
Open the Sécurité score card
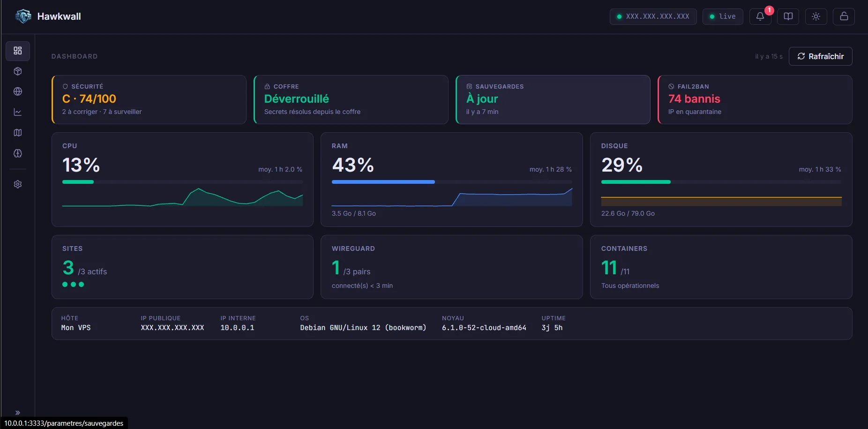pyautogui.click(x=149, y=99)
